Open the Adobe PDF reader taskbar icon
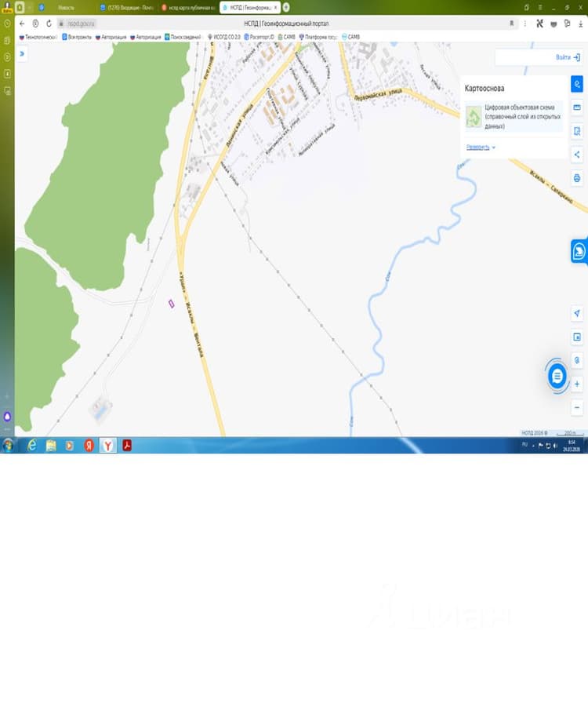Image resolution: width=588 pixels, height=714 pixels. coord(127,446)
